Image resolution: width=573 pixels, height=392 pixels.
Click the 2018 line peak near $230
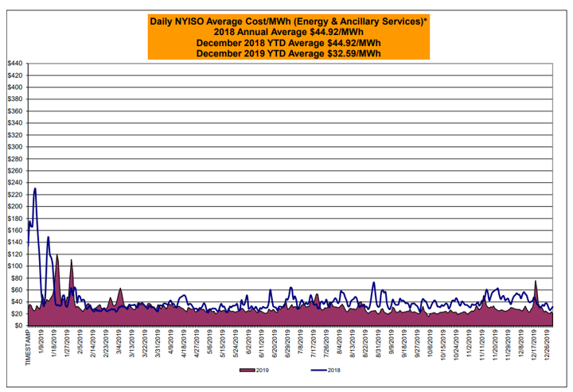tap(35, 189)
